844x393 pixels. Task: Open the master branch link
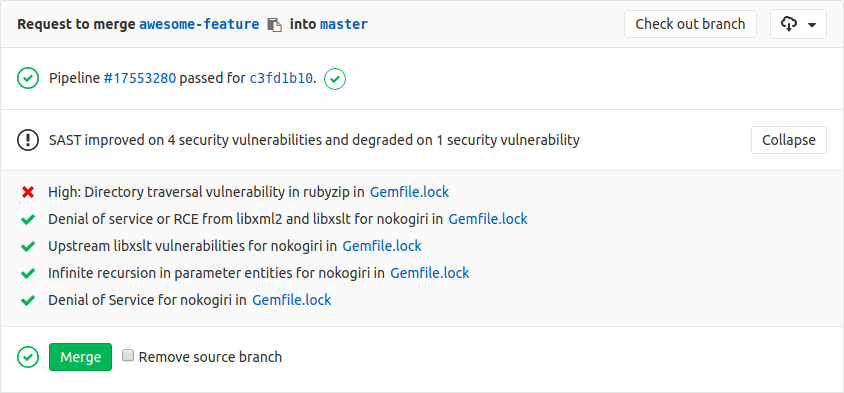(x=344, y=24)
